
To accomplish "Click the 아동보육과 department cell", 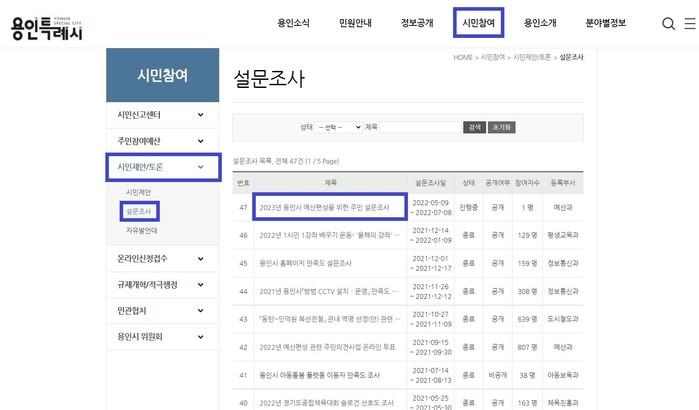I will [563, 375].
